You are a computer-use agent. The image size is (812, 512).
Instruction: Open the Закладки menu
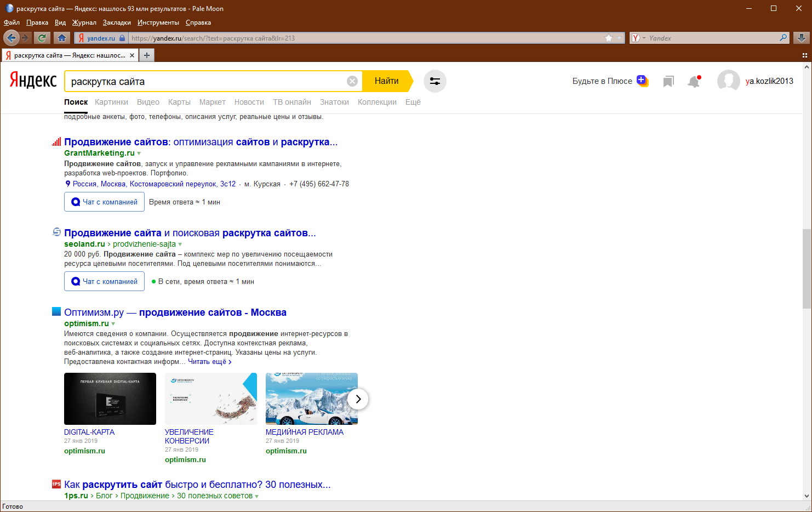(117, 22)
